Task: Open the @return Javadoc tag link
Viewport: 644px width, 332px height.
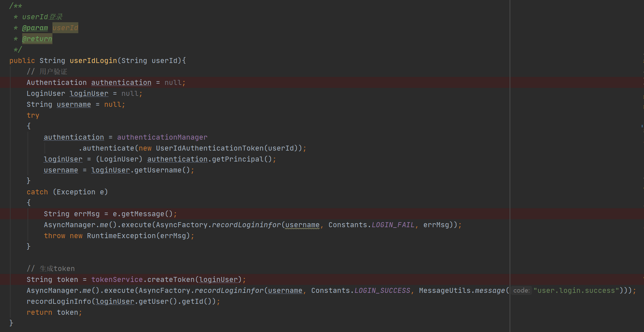Action: point(37,38)
